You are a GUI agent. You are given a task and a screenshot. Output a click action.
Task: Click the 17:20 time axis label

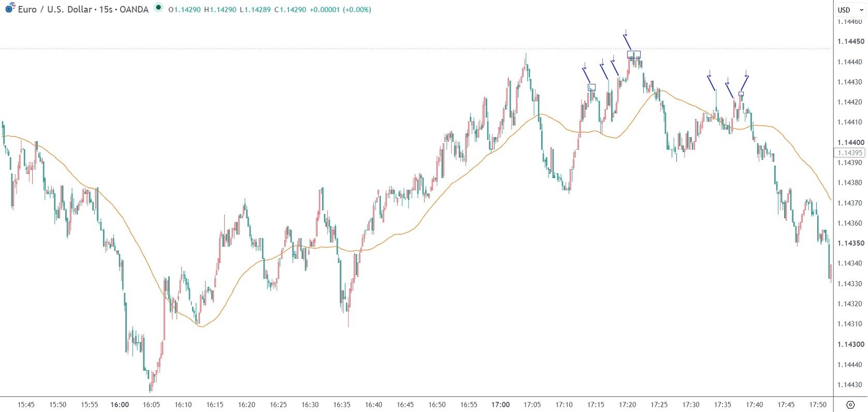point(627,405)
